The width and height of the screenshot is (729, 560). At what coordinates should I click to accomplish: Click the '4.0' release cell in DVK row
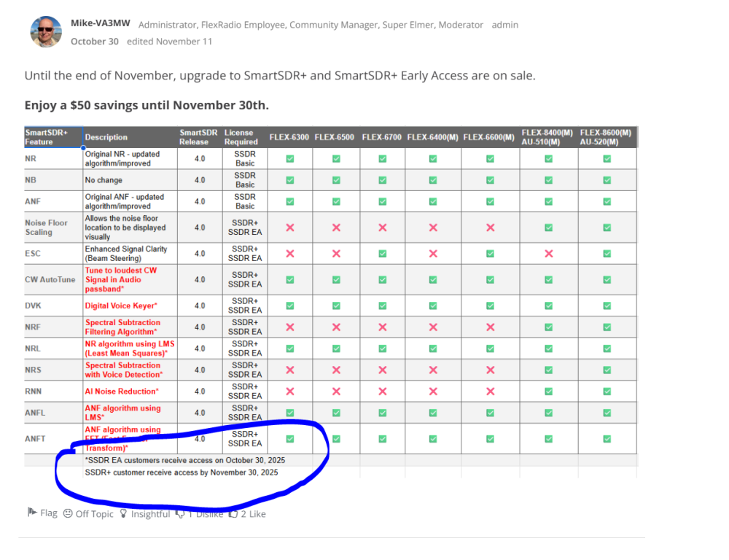coord(200,306)
